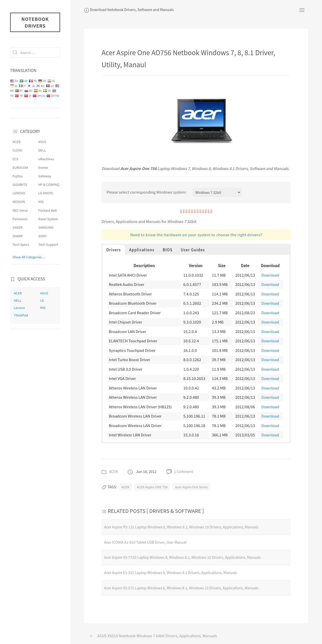Screen dimensions: 322x644
Task: Open the 1 Comment link
Action: (184, 472)
